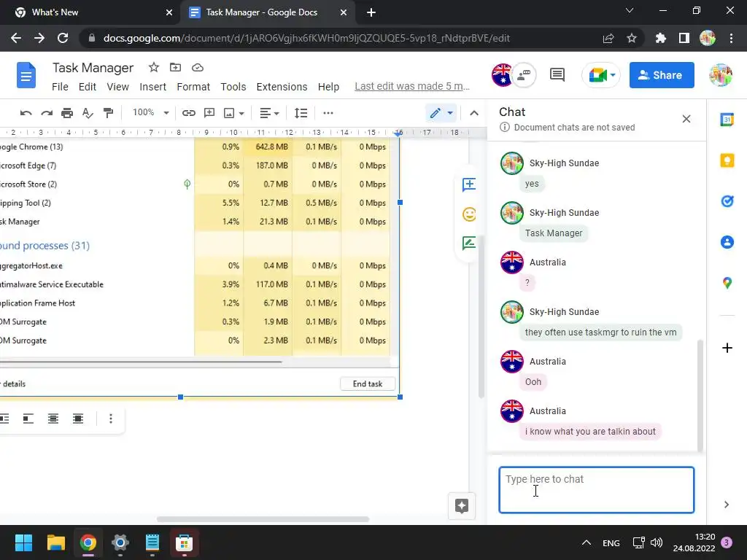This screenshot has height=560, width=747.
Task: Click the show chat icon next to Australia avatar
Action: (524, 75)
